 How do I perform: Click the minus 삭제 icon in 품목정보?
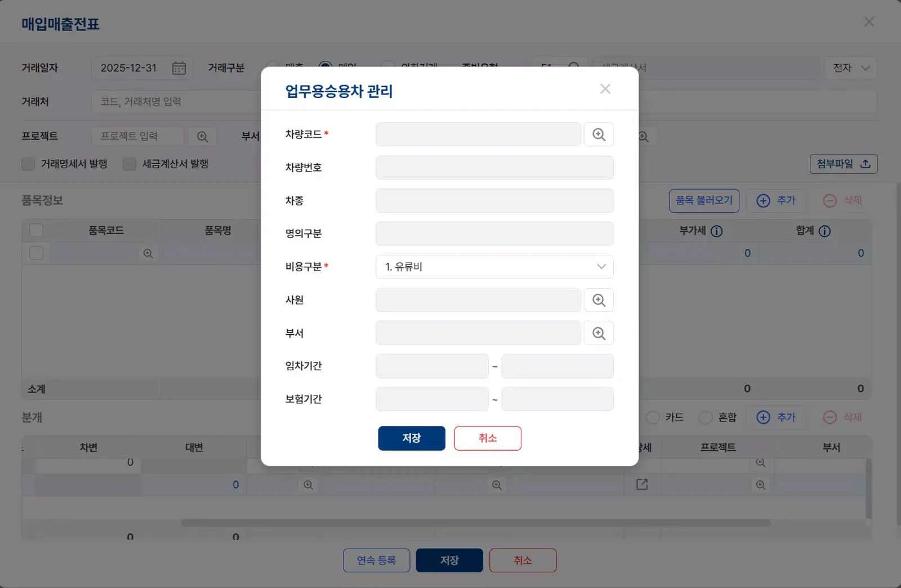pyautogui.click(x=829, y=200)
